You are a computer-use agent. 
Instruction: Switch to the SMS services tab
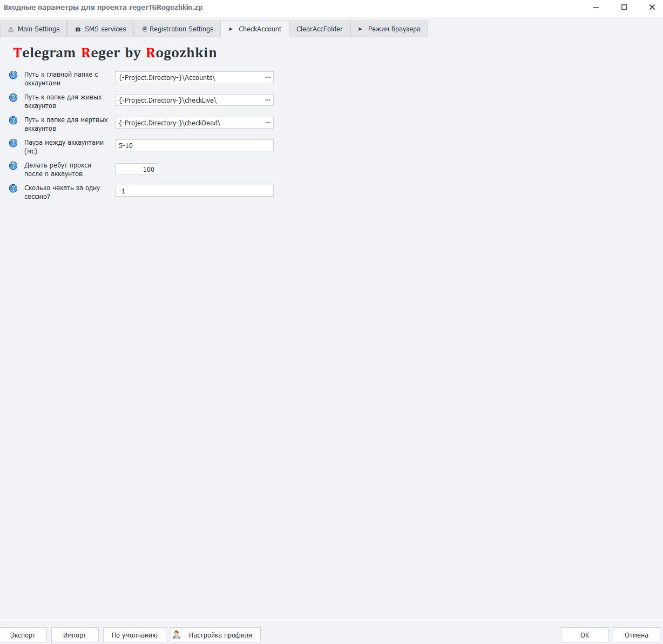pos(100,29)
